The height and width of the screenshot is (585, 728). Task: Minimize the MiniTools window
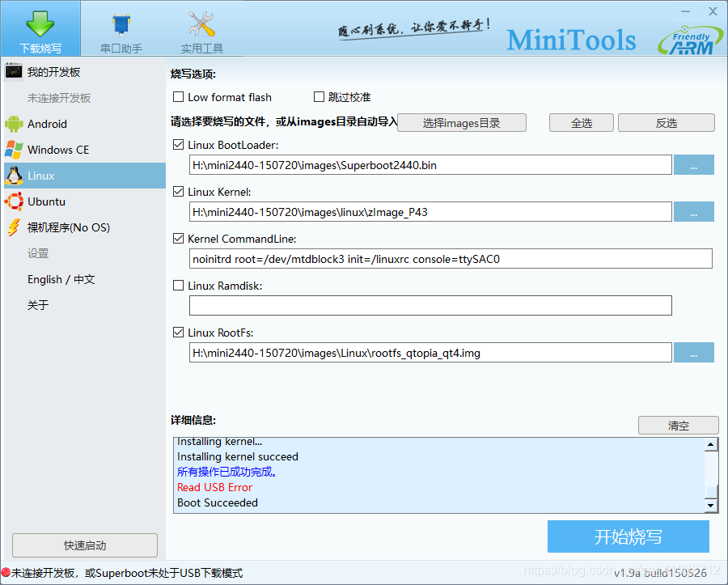[x=686, y=11]
